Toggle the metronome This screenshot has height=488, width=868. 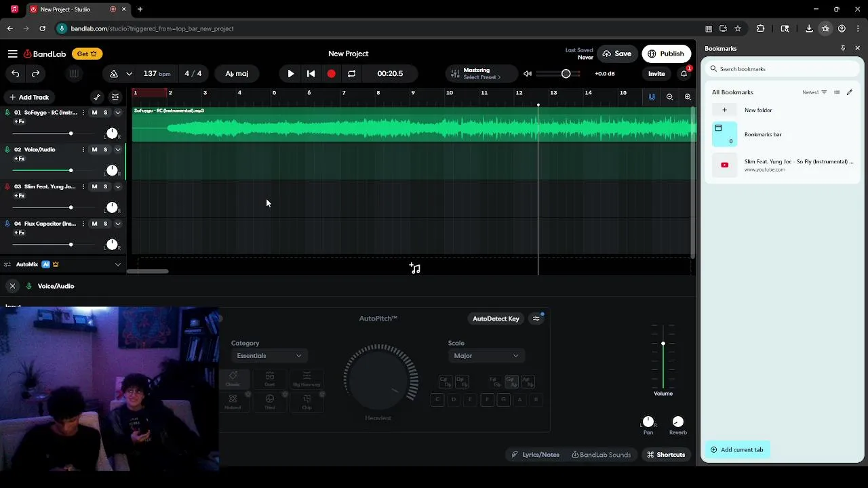coord(114,73)
